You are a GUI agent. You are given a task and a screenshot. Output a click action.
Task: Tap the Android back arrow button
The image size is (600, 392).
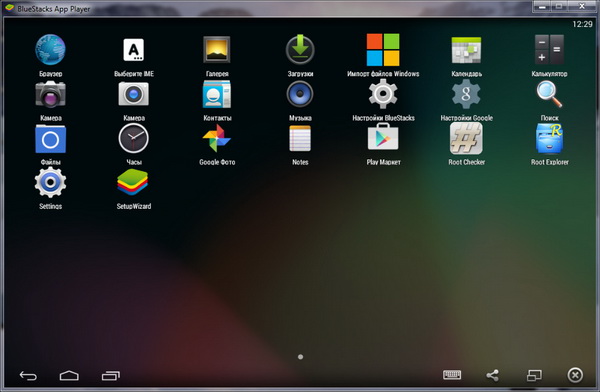(x=28, y=376)
